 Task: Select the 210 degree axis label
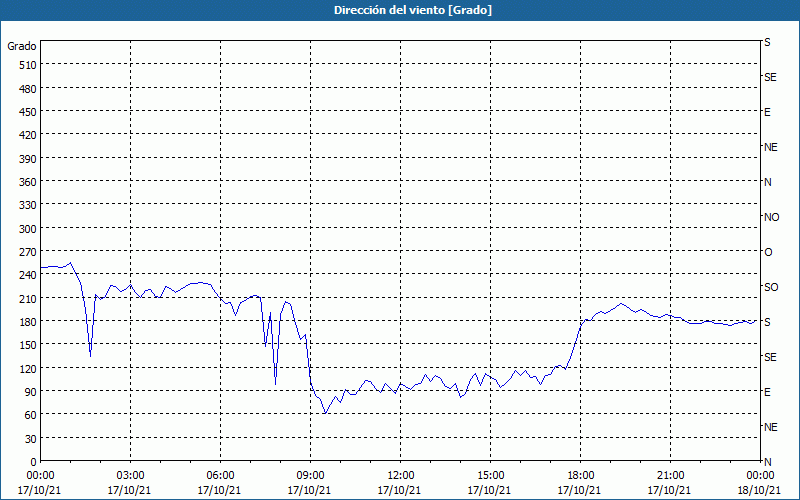pyautogui.click(x=28, y=298)
